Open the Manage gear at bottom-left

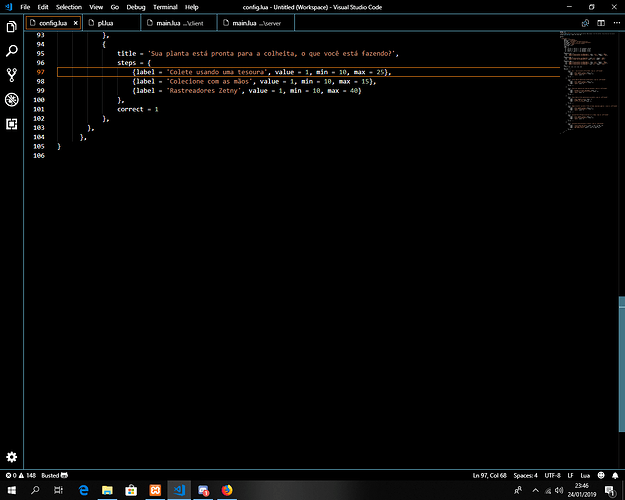(11, 456)
